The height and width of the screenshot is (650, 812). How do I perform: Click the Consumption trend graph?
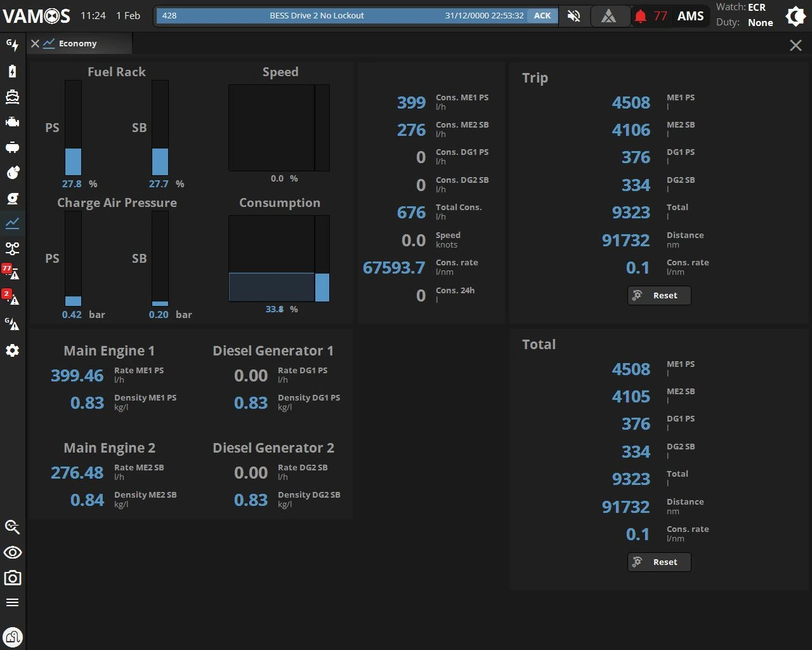272,258
